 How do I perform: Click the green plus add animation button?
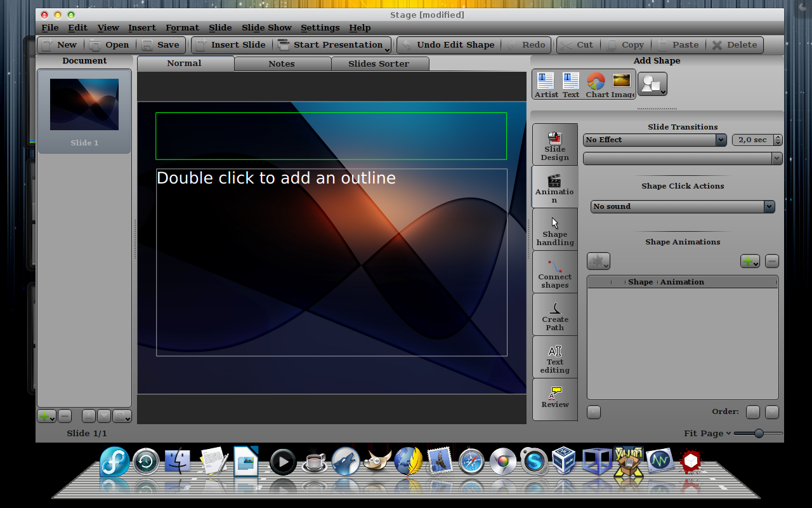pyautogui.click(x=750, y=261)
